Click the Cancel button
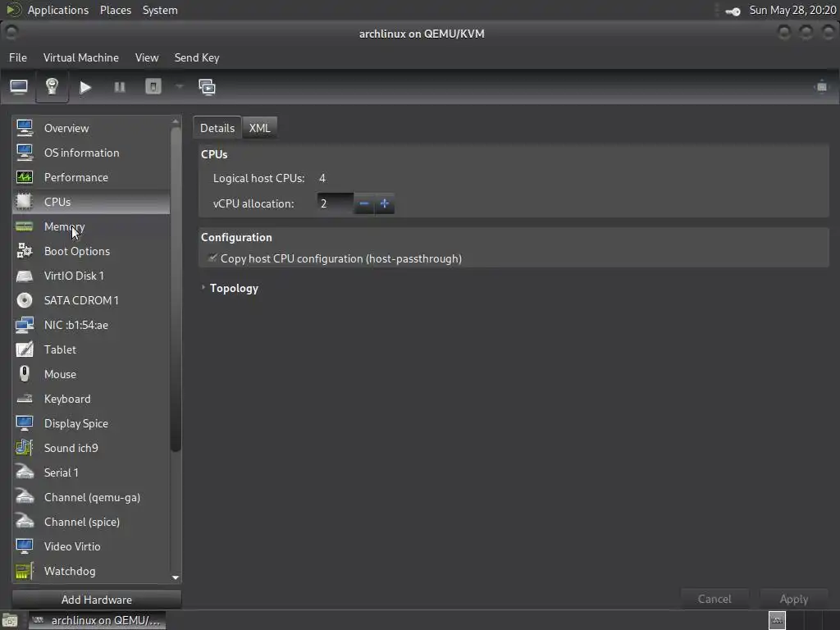Image resolution: width=840 pixels, height=630 pixels. 714,599
